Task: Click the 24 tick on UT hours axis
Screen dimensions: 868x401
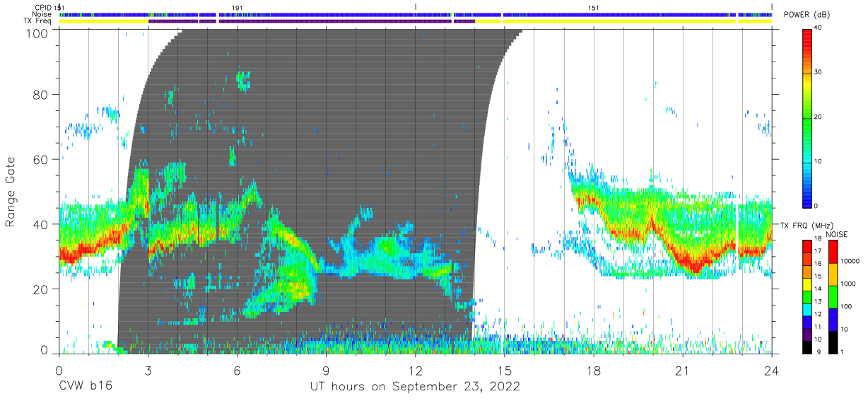Action: click(772, 369)
